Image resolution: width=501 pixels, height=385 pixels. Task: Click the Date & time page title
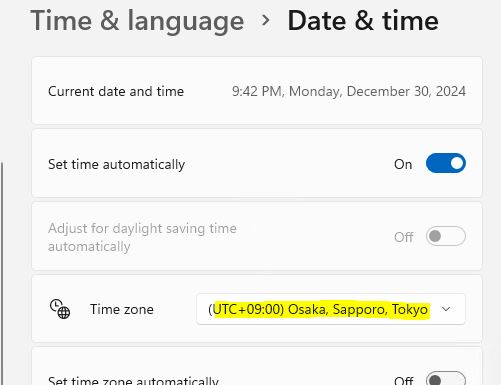363,21
